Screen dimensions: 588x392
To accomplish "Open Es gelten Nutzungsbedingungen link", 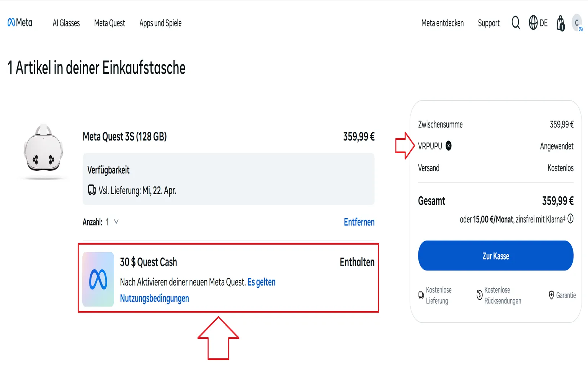I will pos(198,290).
